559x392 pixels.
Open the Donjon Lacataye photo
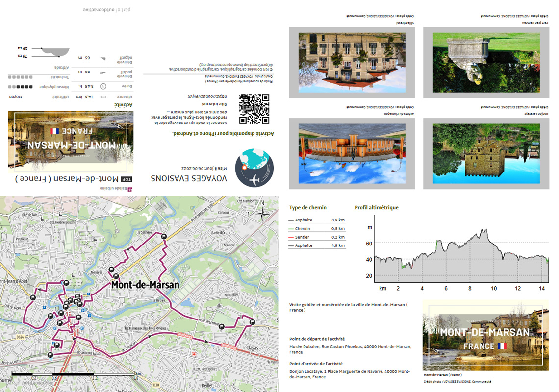point(486,153)
